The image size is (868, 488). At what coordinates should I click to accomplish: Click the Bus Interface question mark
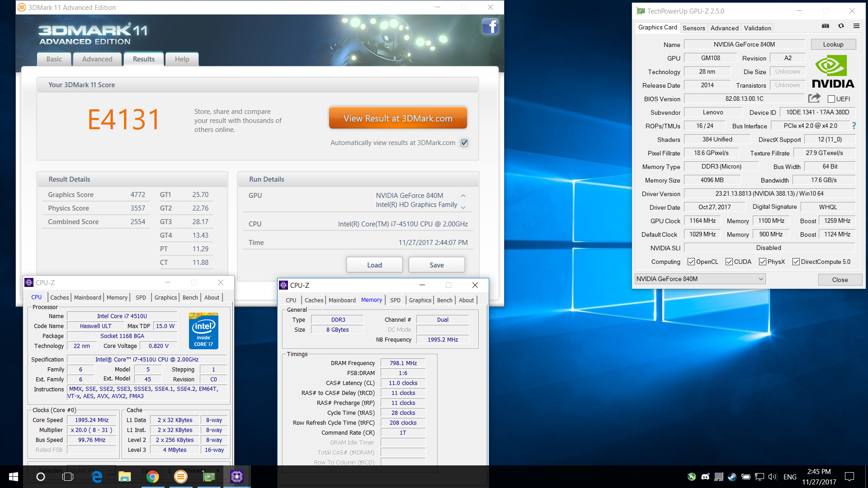854,126
